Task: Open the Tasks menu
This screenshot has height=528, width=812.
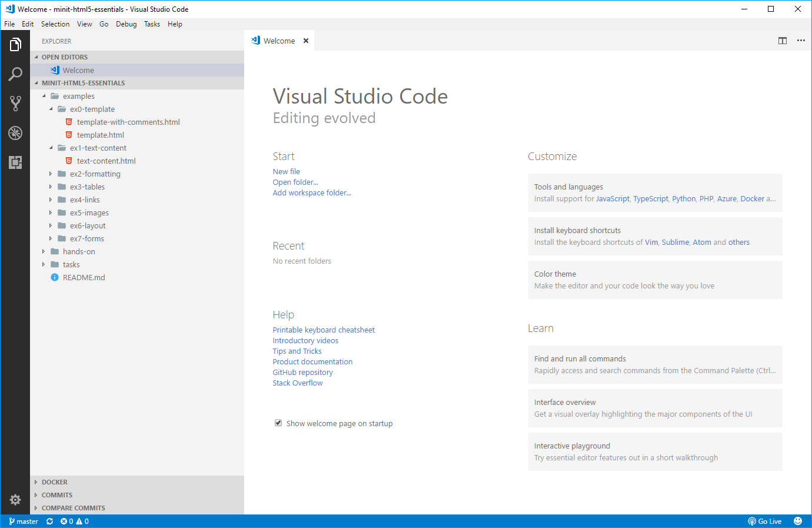Action: (x=152, y=24)
